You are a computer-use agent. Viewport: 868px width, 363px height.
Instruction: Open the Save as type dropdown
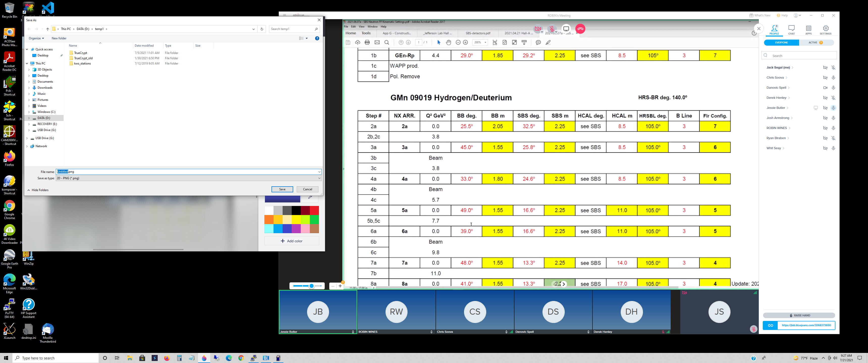click(x=189, y=178)
